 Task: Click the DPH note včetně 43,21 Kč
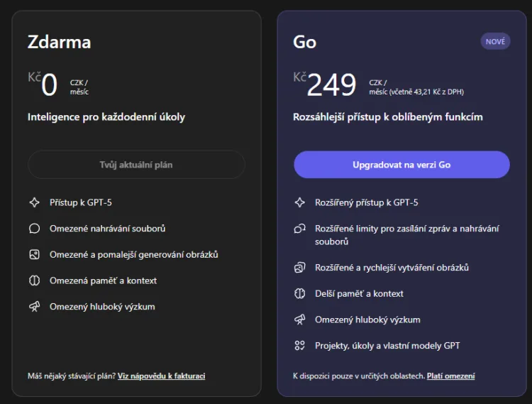pos(426,92)
